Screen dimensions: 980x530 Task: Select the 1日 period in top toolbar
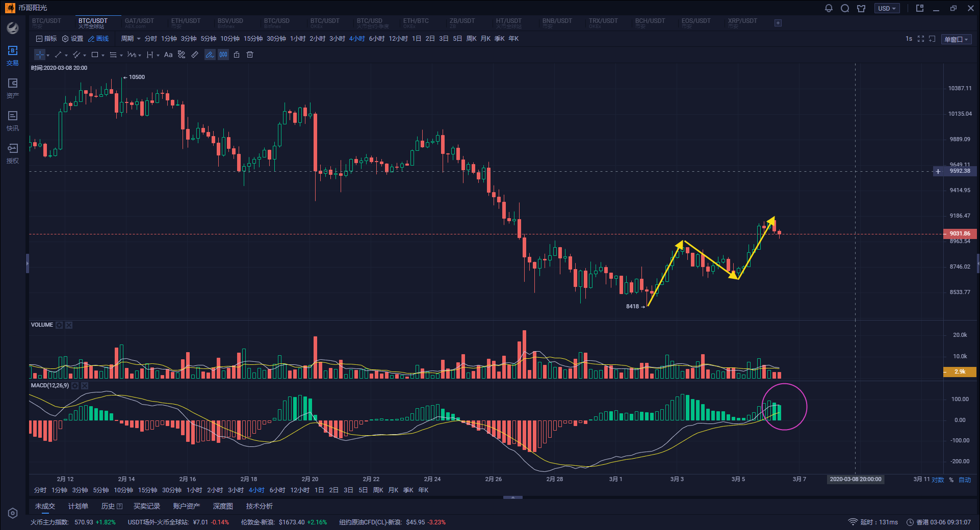pos(417,39)
